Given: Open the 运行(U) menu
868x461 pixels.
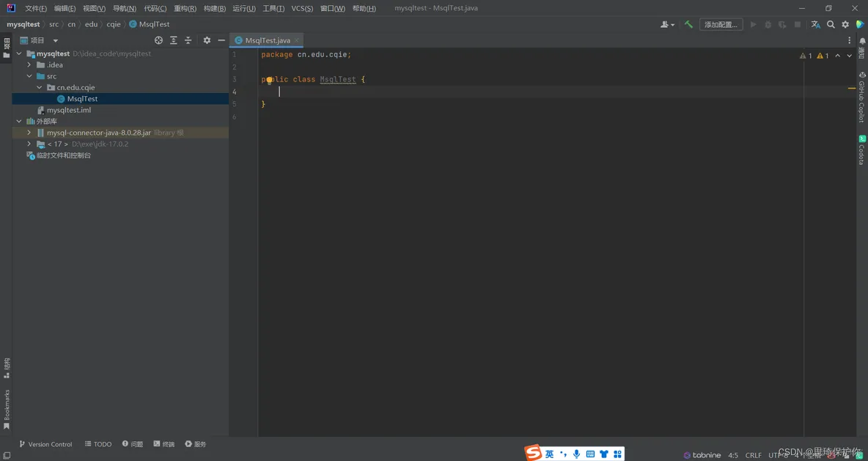Looking at the screenshot, I should pyautogui.click(x=244, y=8).
